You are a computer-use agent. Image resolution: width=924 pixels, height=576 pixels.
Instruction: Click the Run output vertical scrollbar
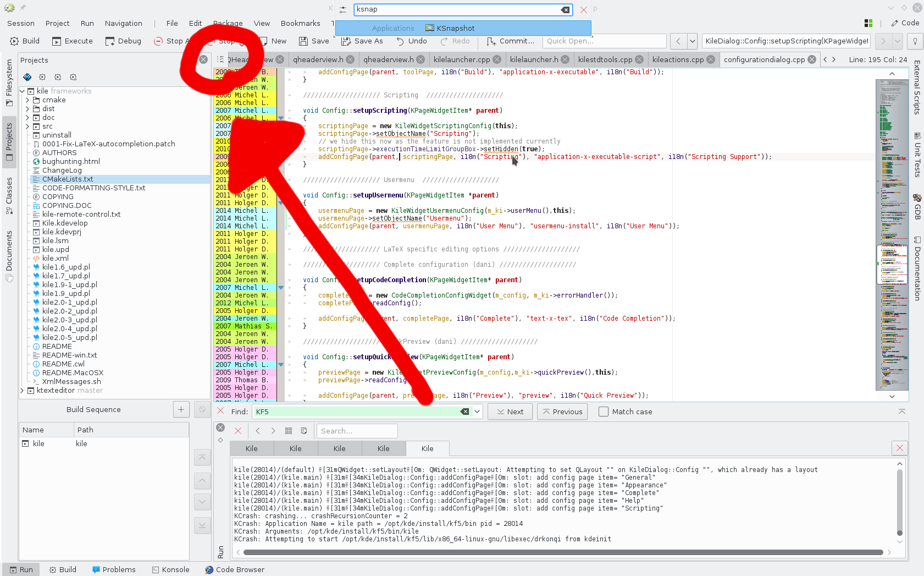pos(900,503)
